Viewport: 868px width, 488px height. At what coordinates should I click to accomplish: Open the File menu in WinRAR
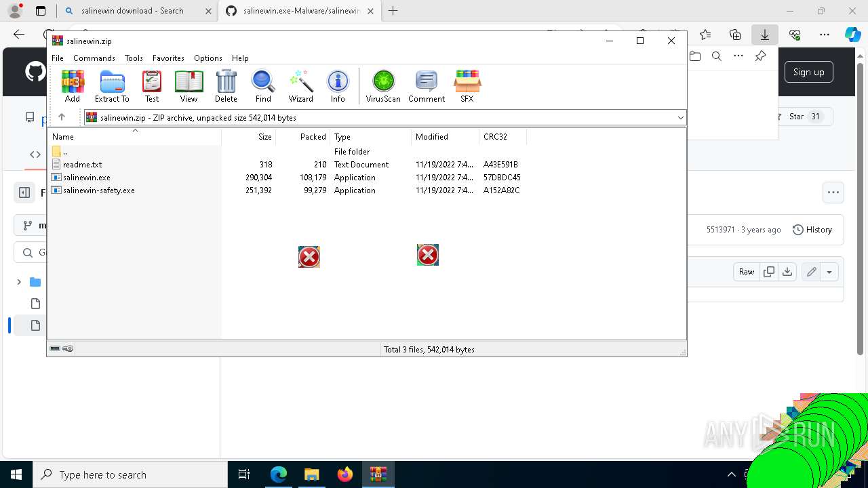click(58, 58)
